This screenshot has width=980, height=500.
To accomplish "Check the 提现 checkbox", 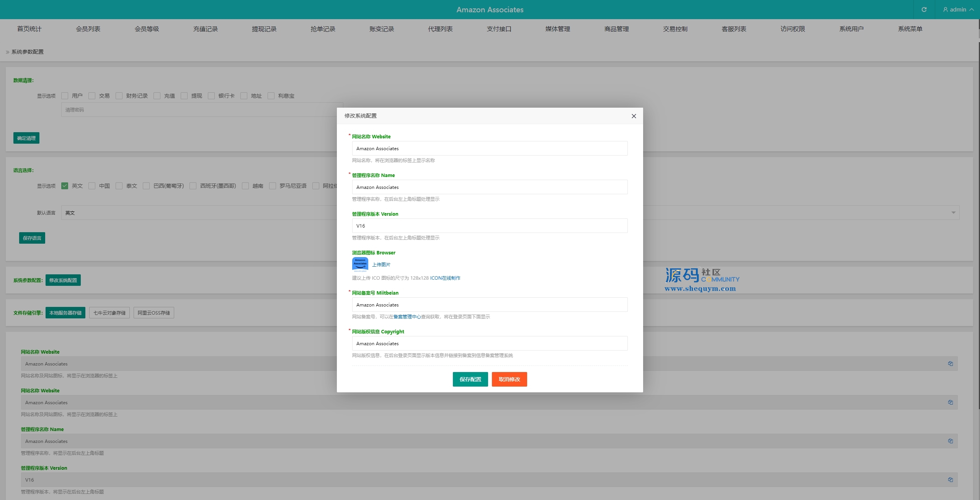I will pyautogui.click(x=184, y=96).
